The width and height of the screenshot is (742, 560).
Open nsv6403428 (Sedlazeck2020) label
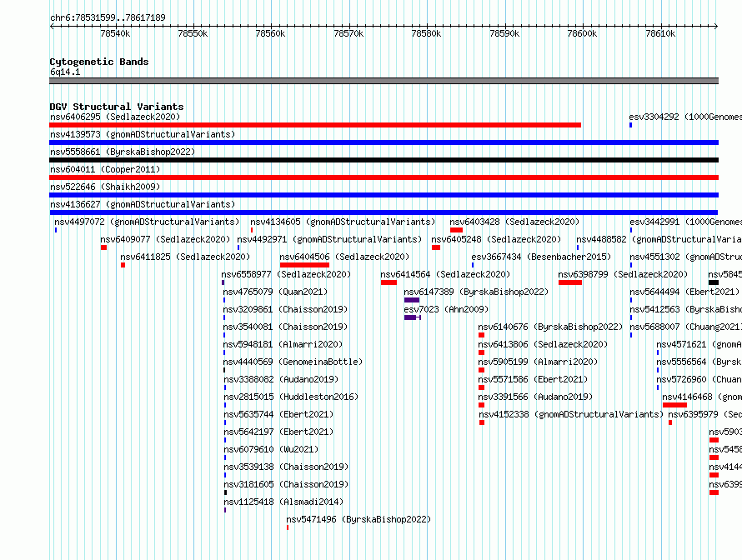(514, 222)
